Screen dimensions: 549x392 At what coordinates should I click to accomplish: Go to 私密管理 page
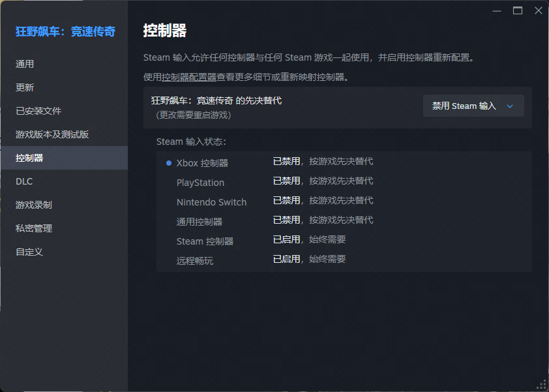pos(64,228)
